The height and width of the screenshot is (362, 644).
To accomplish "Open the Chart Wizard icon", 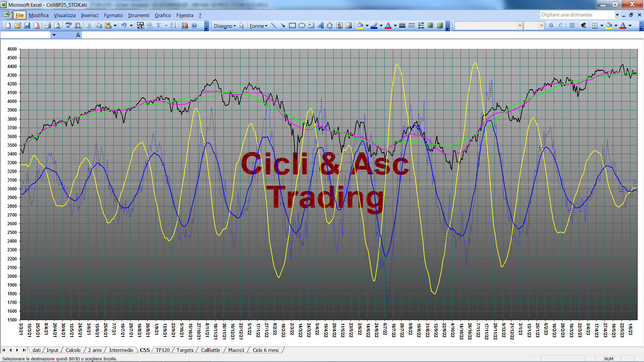I will click(185, 25).
